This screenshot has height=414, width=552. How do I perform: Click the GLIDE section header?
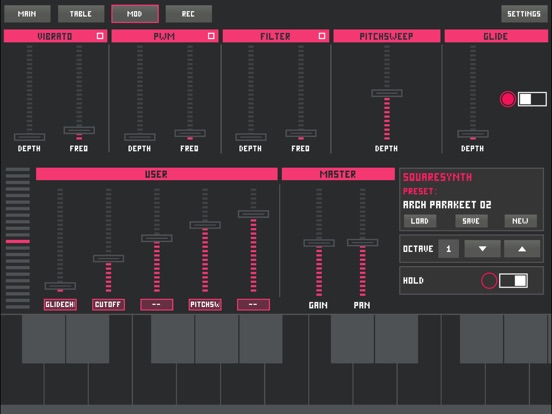[496, 36]
